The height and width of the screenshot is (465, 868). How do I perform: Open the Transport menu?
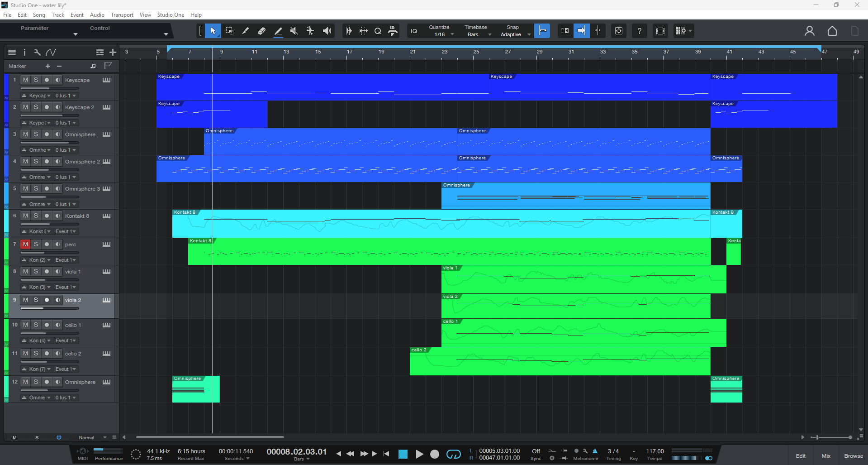coord(122,15)
